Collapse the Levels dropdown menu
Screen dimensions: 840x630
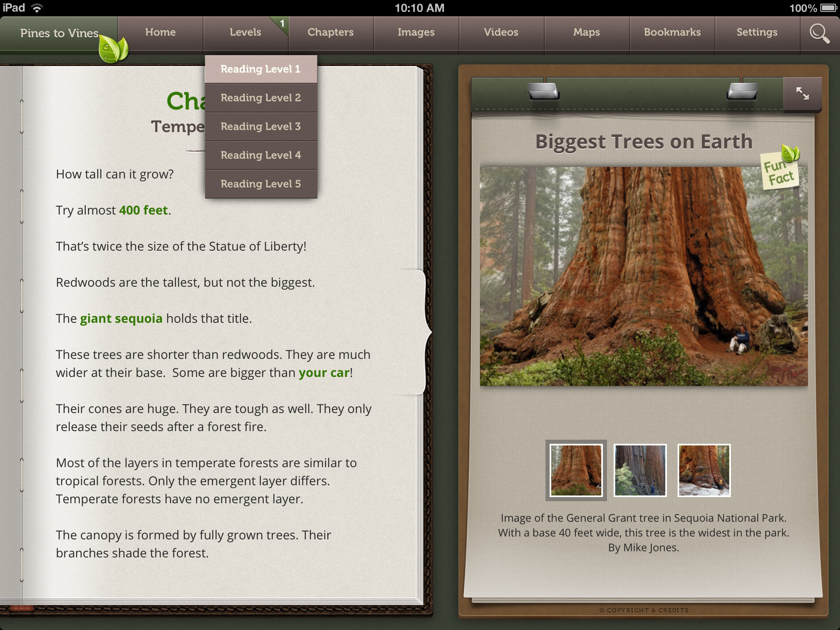(x=245, y=32)
